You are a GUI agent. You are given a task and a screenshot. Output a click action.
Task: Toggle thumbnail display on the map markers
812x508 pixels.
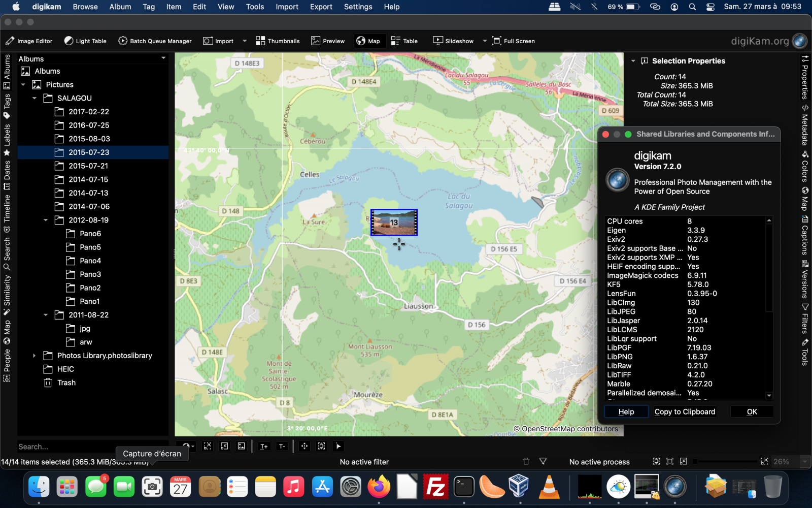coord(241,446)
